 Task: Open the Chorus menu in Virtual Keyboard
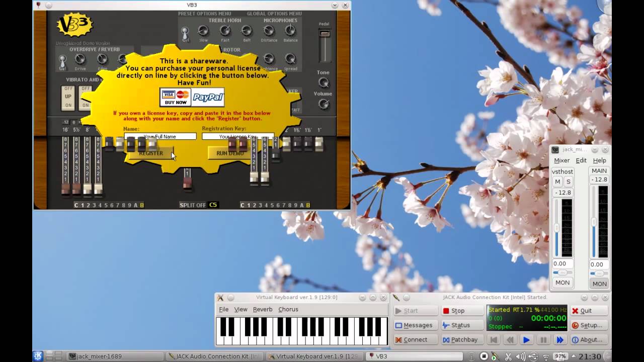click(x=288, y=309)
